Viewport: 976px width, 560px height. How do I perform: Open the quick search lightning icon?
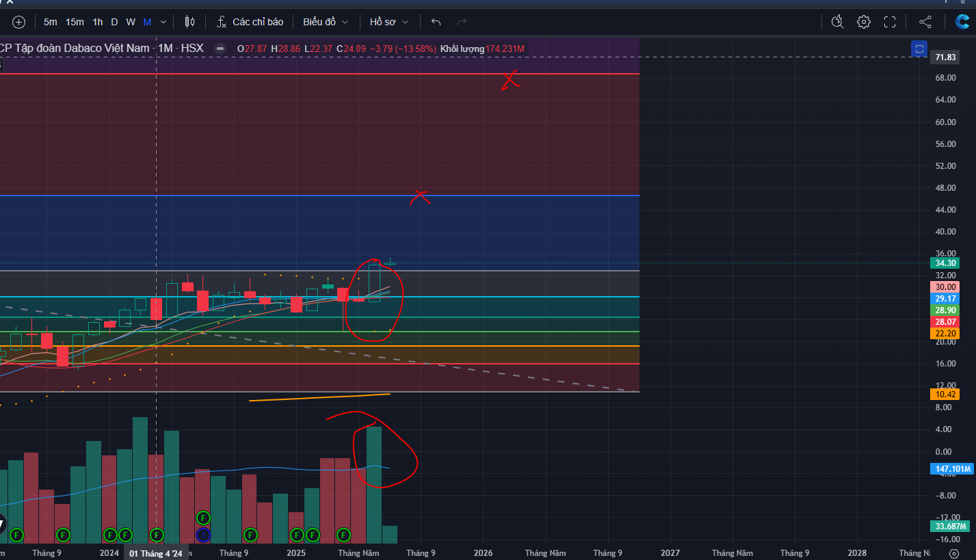(x=838, y=22)
